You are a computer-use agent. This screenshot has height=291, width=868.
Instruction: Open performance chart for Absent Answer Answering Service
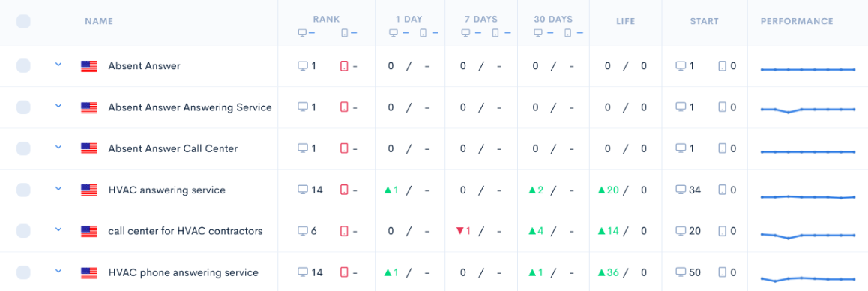809,109
